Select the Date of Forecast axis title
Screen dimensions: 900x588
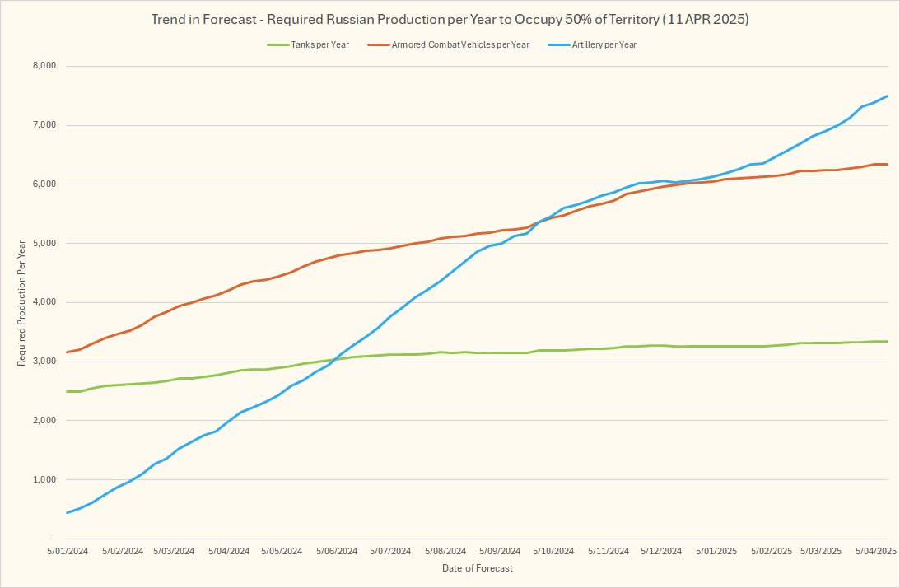pos(478,569)
